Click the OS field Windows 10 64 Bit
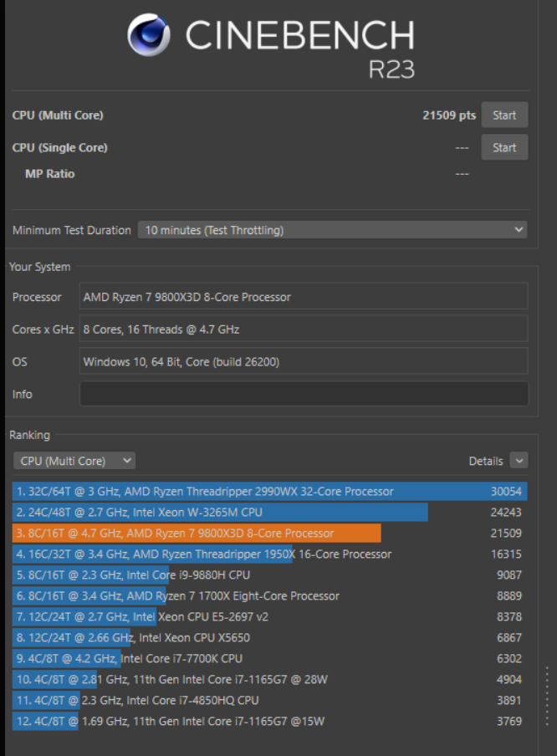Image resolution: width=557 pixels, height=756 pixels. point(304,361)
